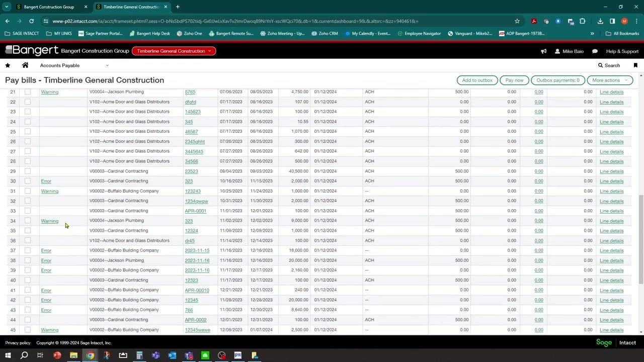
Task: Open the Sage Intacct home icon
Action: (x=25, y=65)
